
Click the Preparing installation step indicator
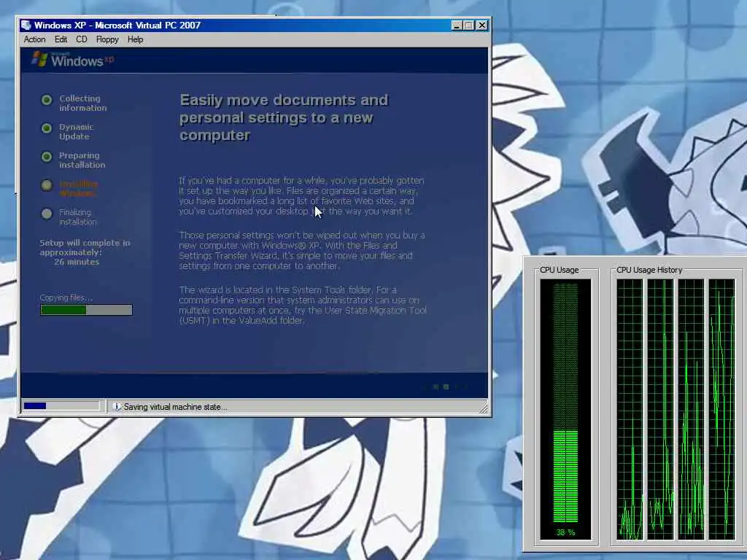pos(47,157)
